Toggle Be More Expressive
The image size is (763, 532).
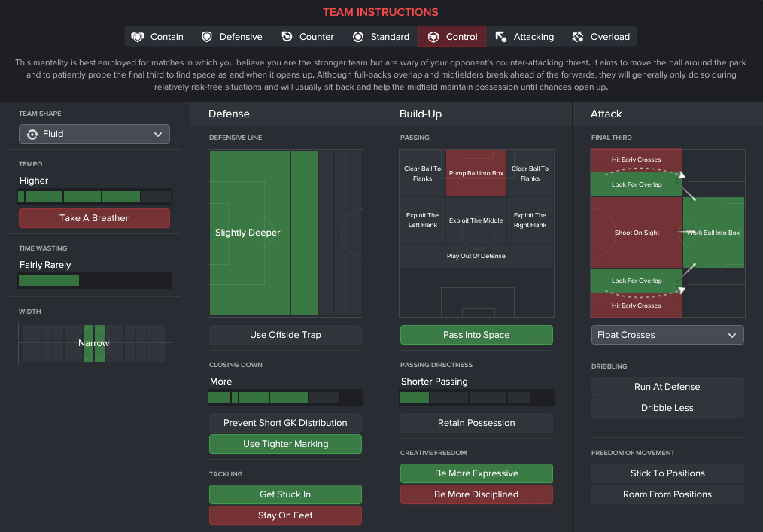pyautogui.click(x=477, y=473)
